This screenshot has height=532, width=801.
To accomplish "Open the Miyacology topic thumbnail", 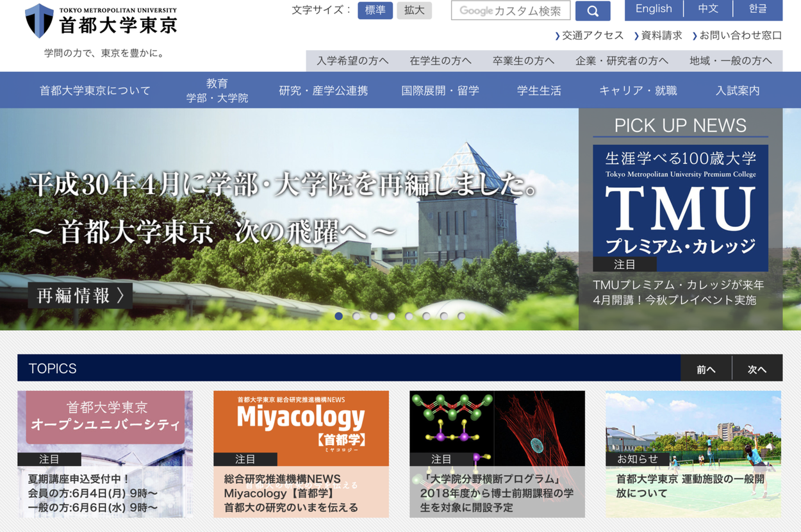I will pyautogui.click(x=301, y=428).
